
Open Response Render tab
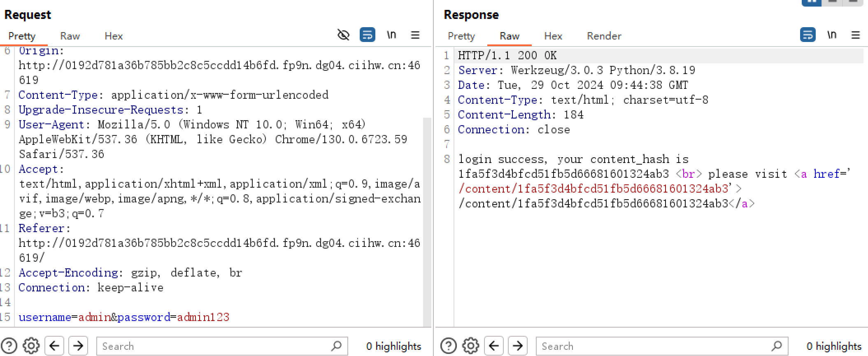[x=604, y=36]
